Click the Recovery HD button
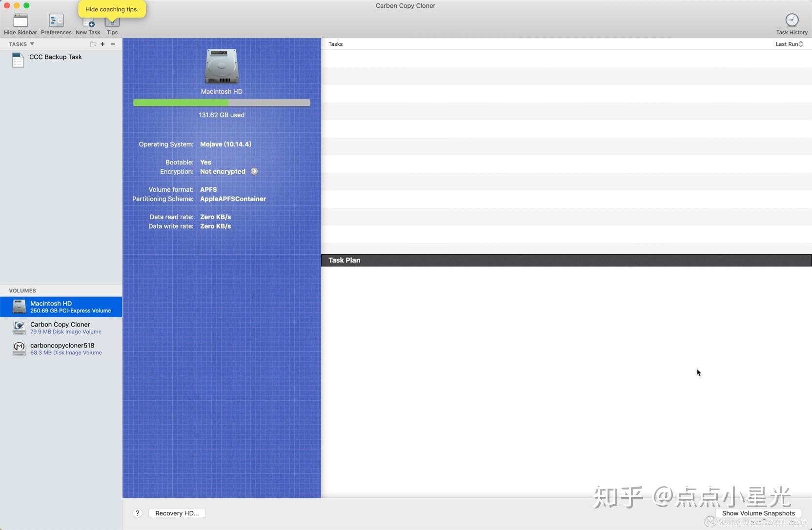812x530 pixels. pyautogui.click(x=177, y=513)
